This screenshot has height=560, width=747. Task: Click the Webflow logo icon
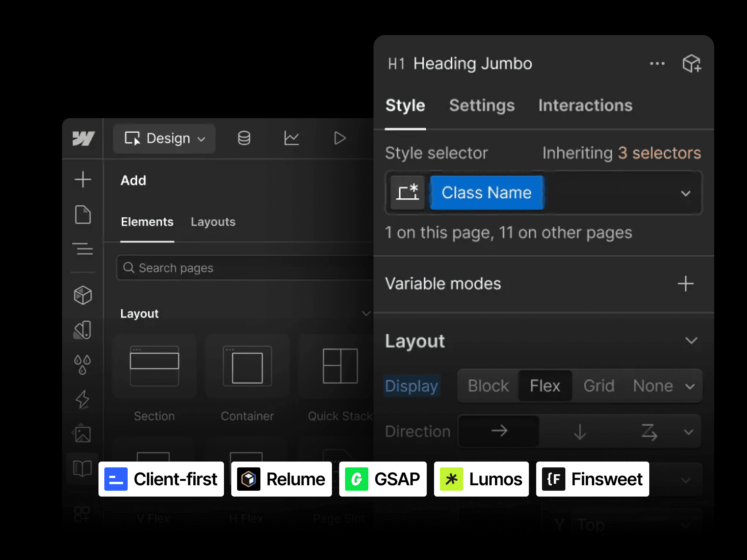point(84,139)
